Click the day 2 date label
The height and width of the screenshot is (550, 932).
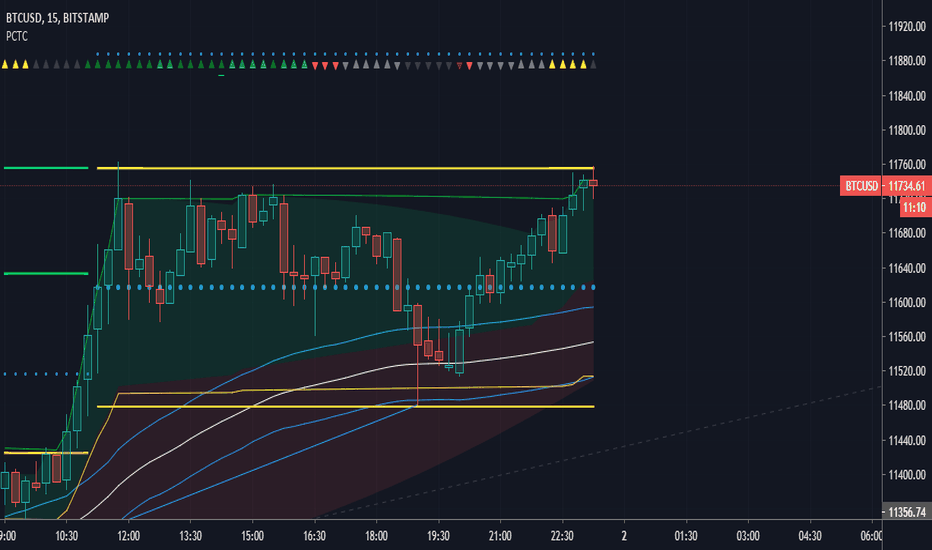[x=624, y=536]
